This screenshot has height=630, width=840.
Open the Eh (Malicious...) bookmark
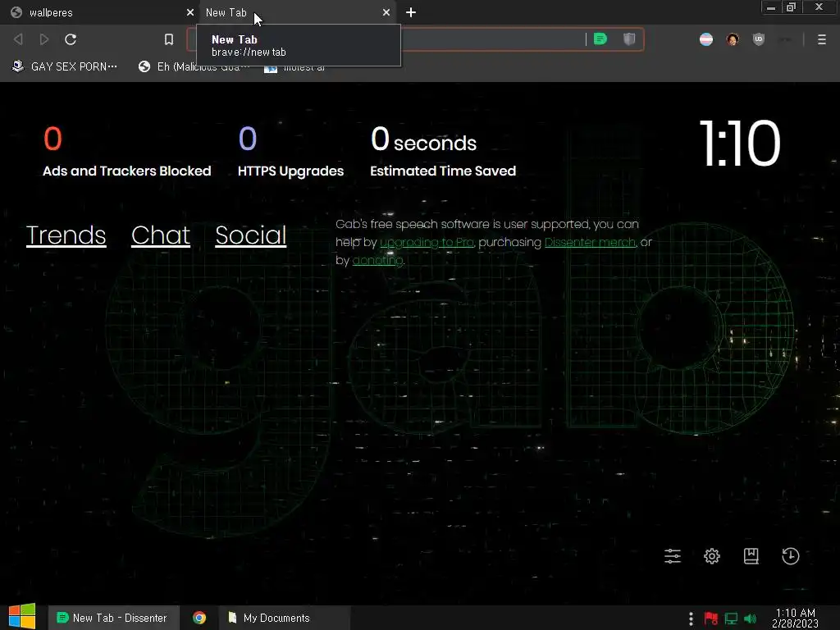[x=194, y=67]
